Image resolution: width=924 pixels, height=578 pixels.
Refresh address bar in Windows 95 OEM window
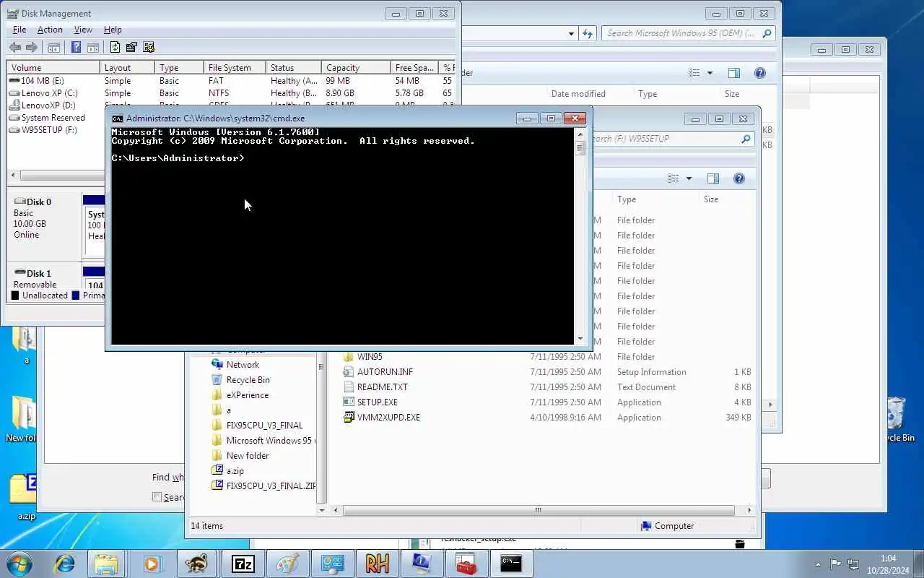tap(588, 33)
